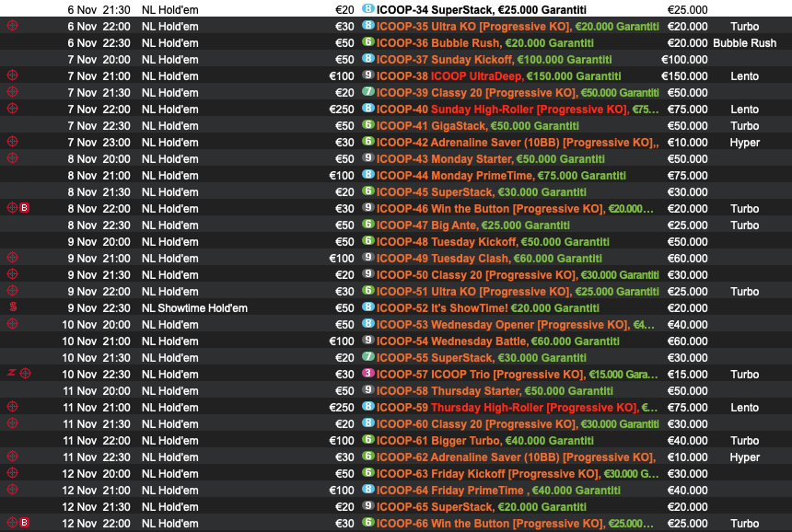This screenshot has height=532, width=792.
Task: Select the target icon beside ICOOP-43 Monday Starter
Action: click(13, 158)
